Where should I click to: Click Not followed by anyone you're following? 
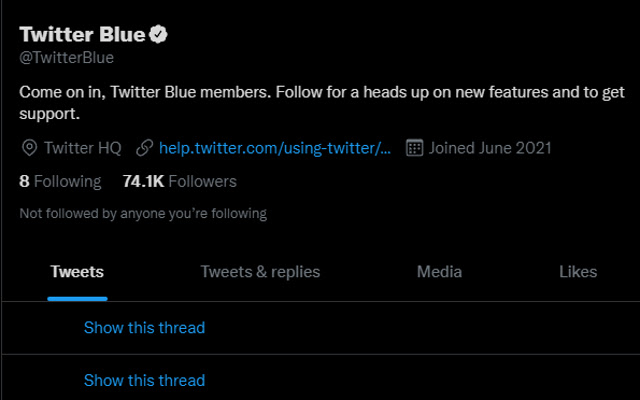[x=143, y=213]
